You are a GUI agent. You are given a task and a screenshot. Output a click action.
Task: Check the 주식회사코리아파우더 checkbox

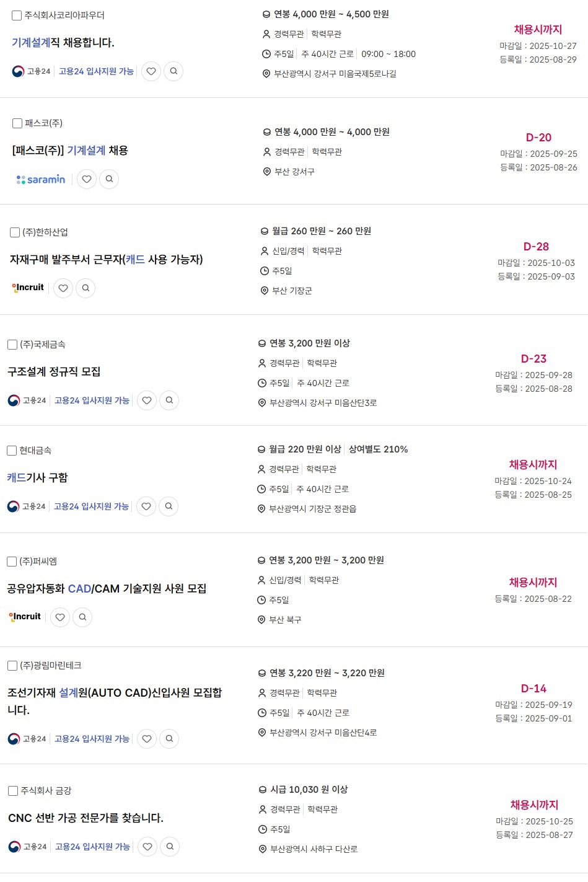17,15
